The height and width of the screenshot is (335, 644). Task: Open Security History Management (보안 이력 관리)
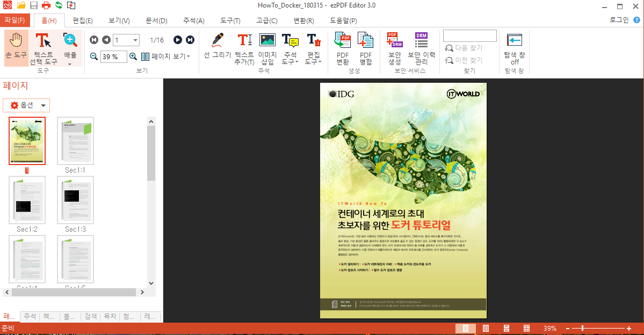click(422, 48)
